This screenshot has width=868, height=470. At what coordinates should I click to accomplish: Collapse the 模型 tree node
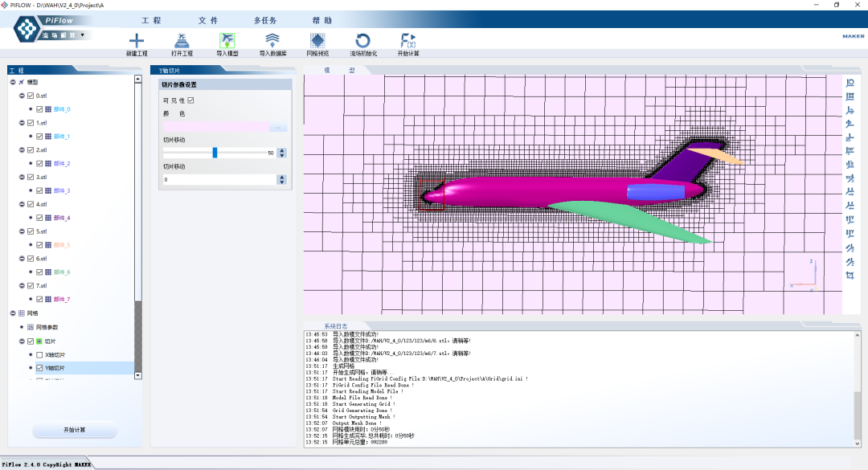click(12, 82)
